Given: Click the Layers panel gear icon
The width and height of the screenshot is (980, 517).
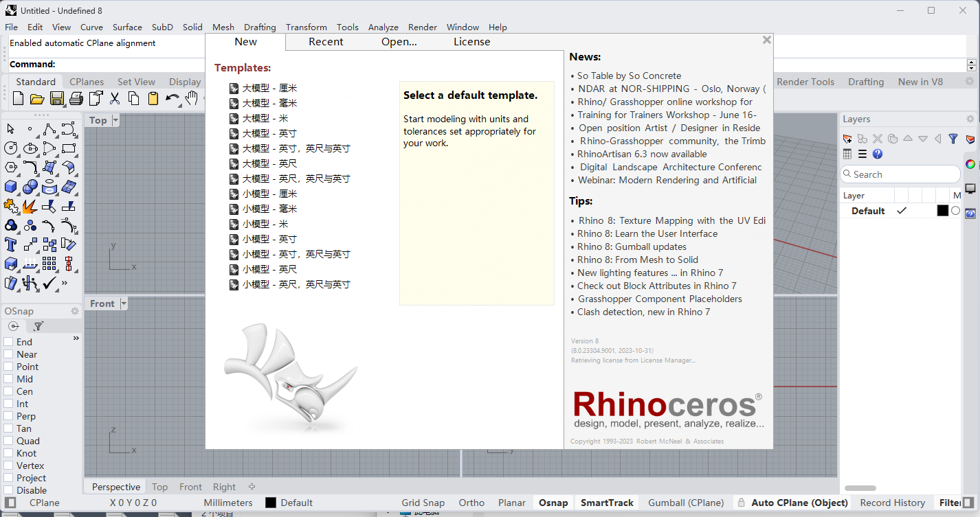Looking at the screenshot, I should 970,119.
